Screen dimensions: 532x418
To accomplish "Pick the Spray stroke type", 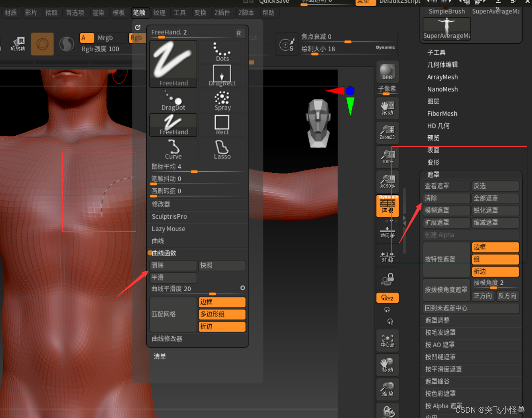I will coord(222,101).
